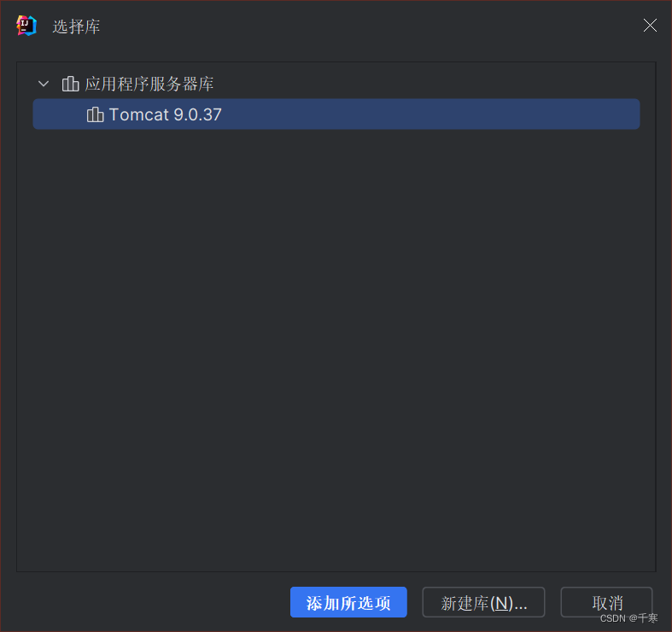Click the 添加所选项 button
Viewport: 672px width, 632px height.
(348, 602)
